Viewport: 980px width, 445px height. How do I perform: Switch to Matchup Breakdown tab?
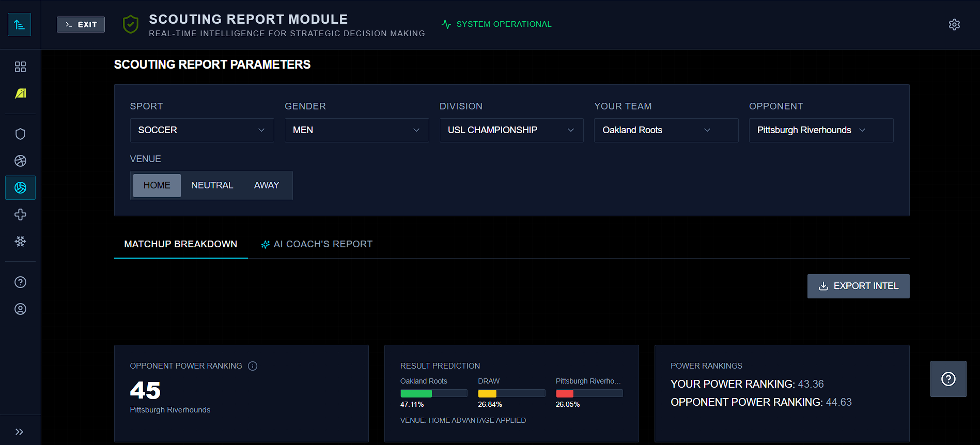click(x=181, y=244)
